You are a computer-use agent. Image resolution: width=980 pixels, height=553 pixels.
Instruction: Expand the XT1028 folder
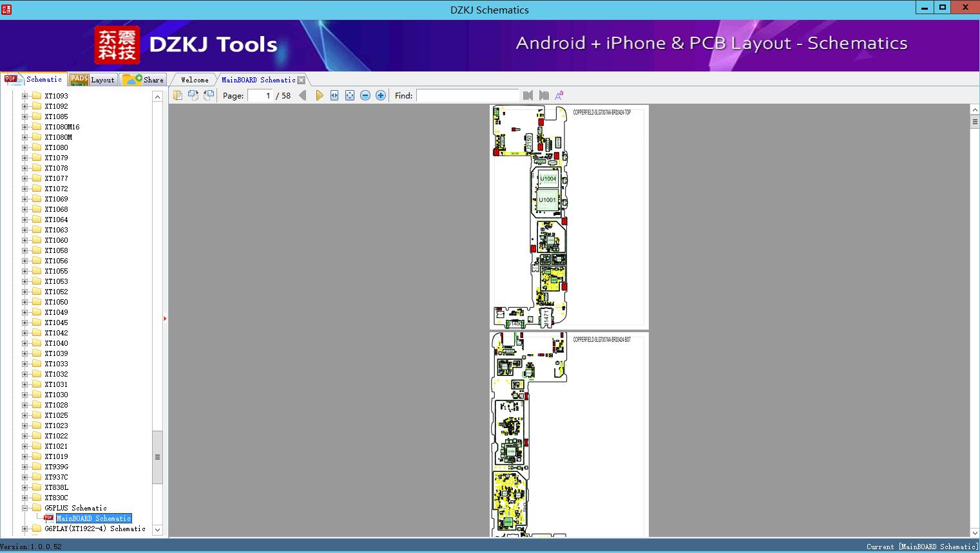point(25,405)
